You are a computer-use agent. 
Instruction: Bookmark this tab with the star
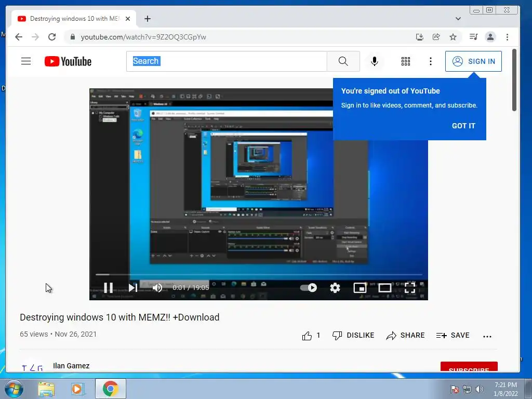(453, 37)
